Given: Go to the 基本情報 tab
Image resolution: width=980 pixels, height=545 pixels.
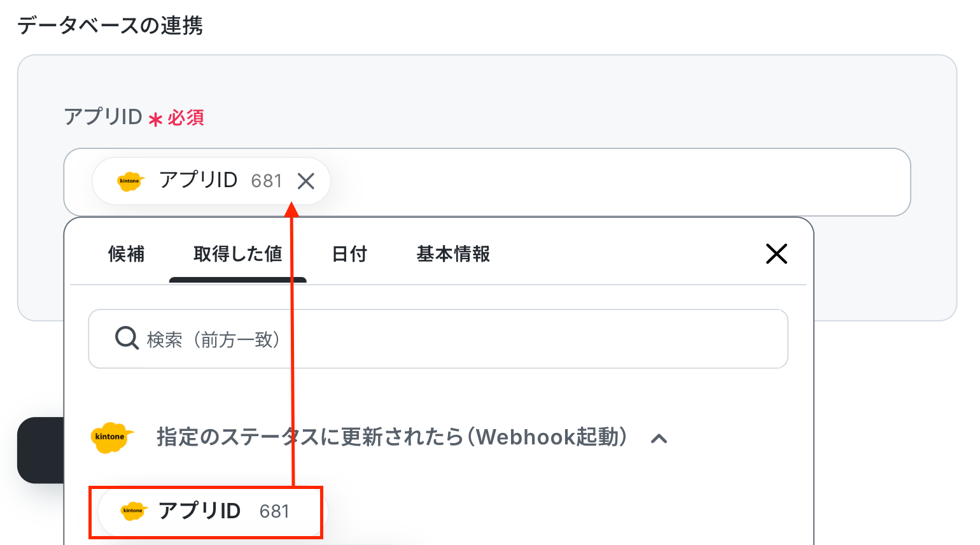Looking at the screenshot, I should pyautogui.click(x=453, y=254).
